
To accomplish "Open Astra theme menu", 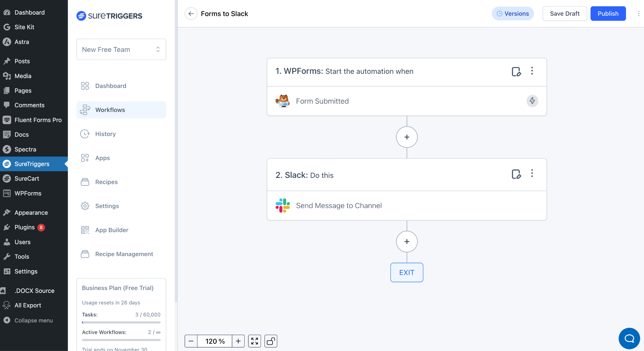I will (34, 42).
